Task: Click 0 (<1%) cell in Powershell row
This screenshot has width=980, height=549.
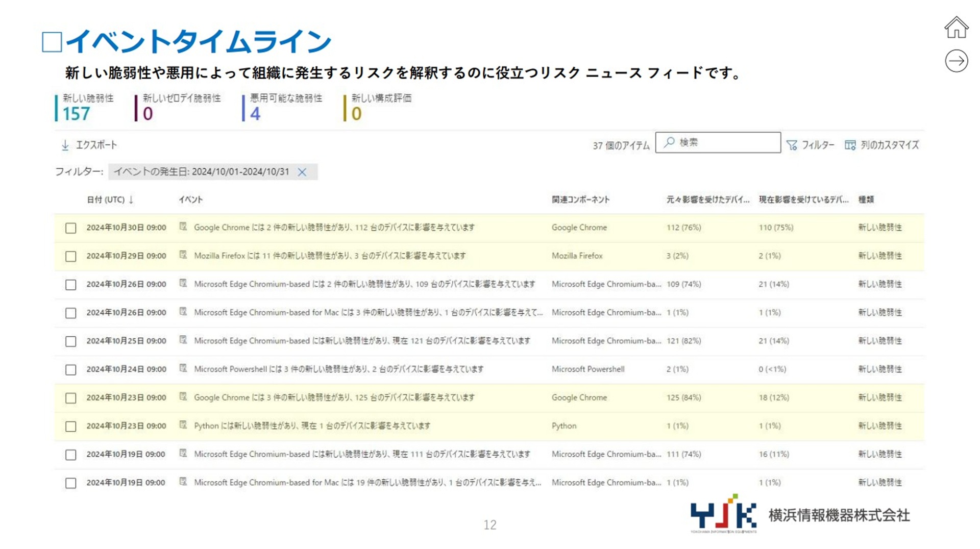Action: coord(772,369)
